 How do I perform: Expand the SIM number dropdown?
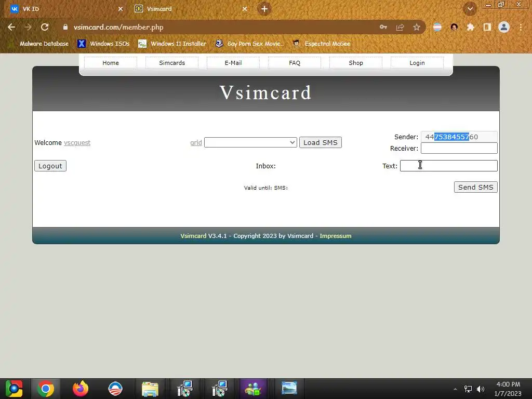pos(251,142)
